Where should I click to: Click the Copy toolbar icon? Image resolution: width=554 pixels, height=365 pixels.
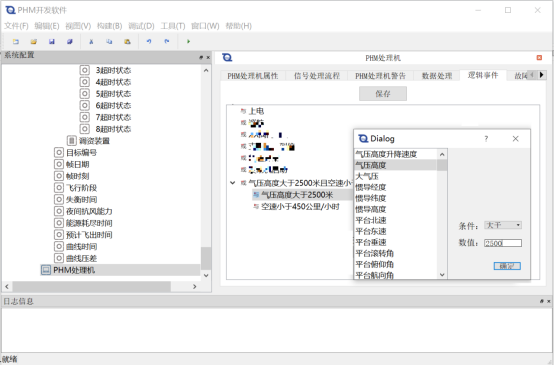(109, 42)
